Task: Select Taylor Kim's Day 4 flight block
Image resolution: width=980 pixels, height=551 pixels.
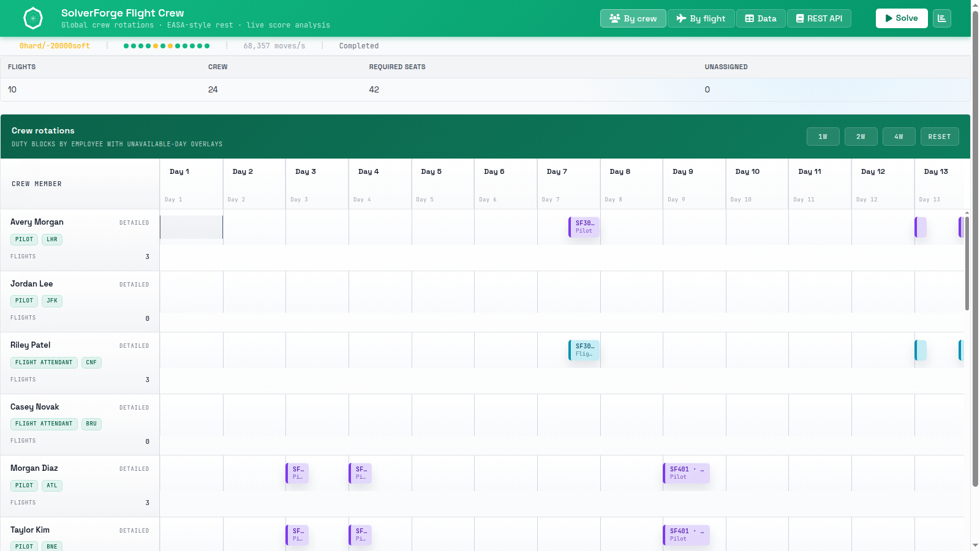Action: click(360, 535)
